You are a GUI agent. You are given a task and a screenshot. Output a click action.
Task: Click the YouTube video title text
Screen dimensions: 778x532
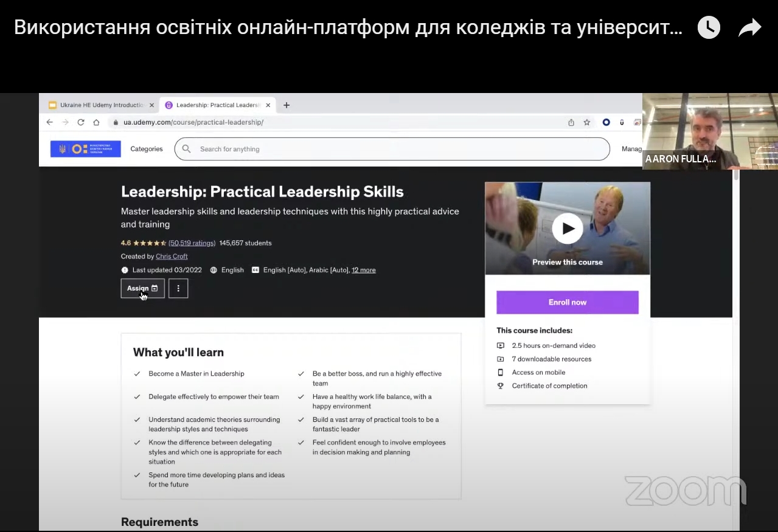(348, 27)
